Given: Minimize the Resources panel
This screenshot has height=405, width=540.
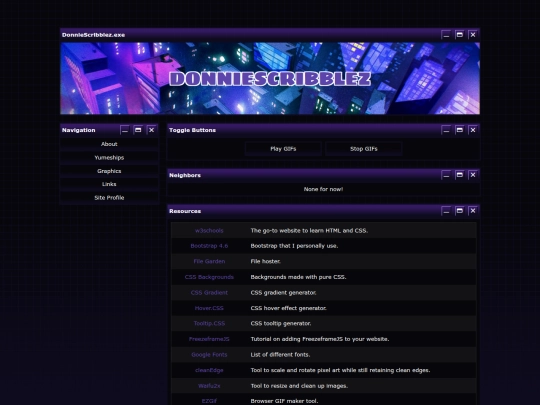Looking at the screenshot, I should [x=446, y=211].
